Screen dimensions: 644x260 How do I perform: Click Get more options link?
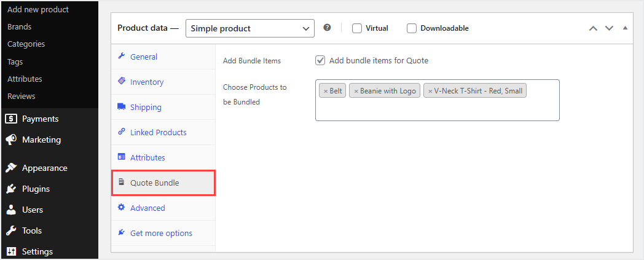pos(161,233)
